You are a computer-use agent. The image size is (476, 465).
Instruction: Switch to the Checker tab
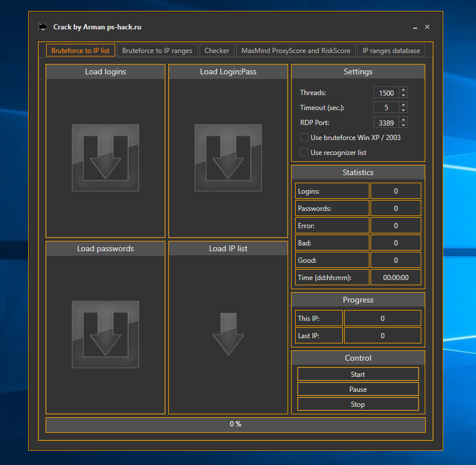pos(217,50)
